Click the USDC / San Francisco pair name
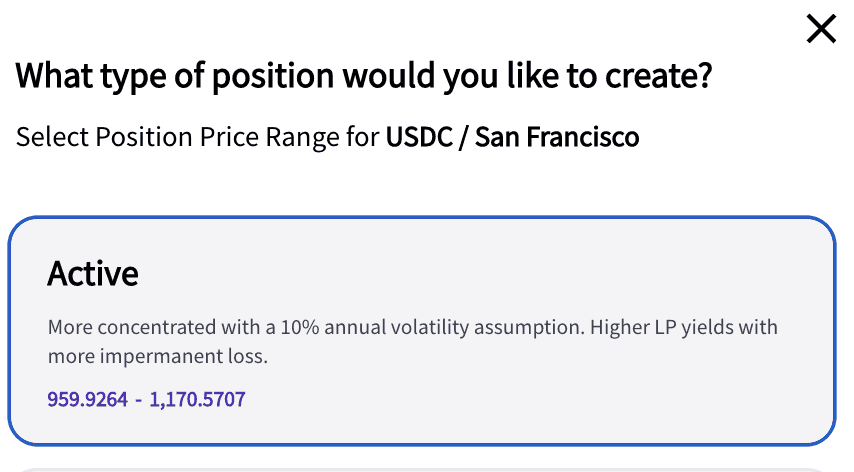 coord(513,137)
